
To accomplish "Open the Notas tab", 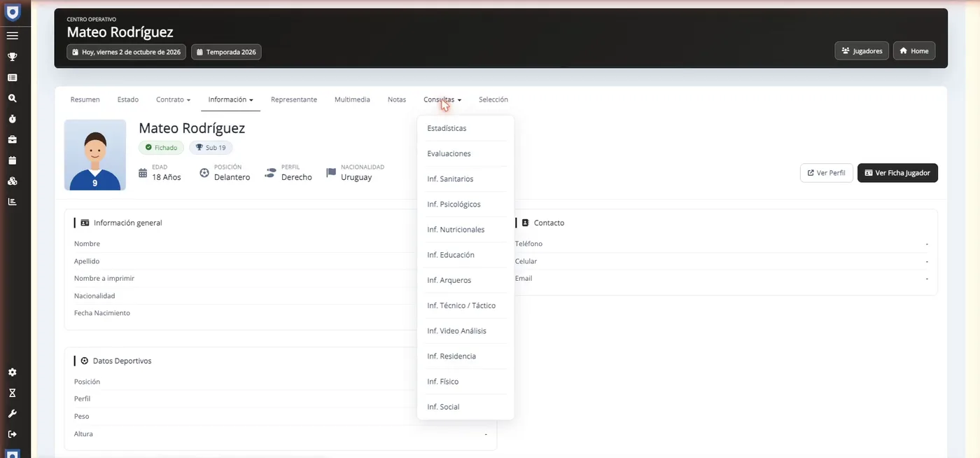I will tap(397, 99).
